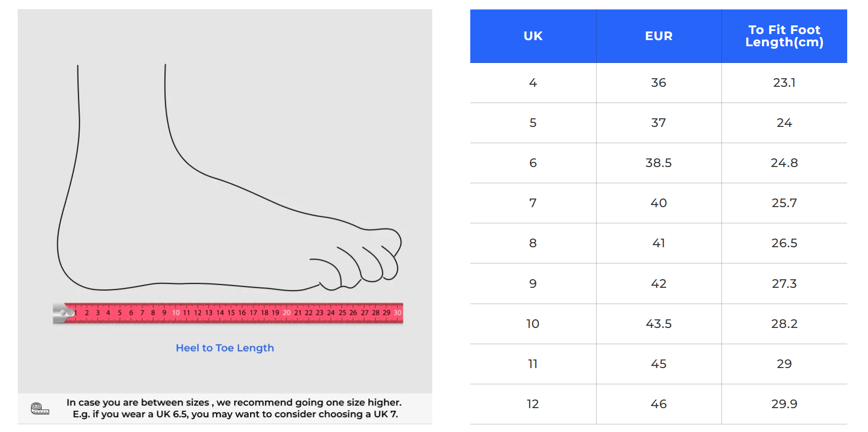Viewport: 868px width, 432px height.
Task: Click the between-sizes recommendation text
Action: click(234, 408)
